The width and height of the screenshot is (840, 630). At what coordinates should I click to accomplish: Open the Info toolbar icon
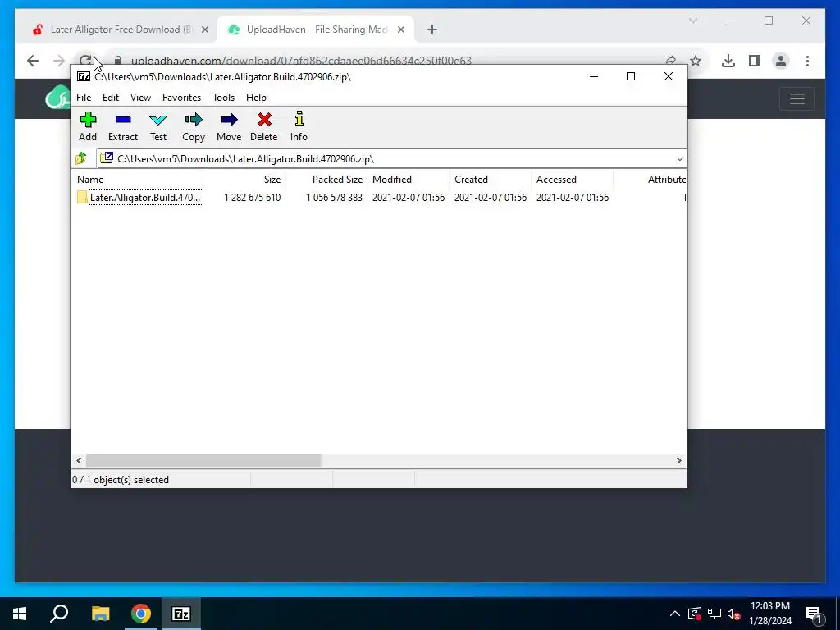[x=299, y=127]
